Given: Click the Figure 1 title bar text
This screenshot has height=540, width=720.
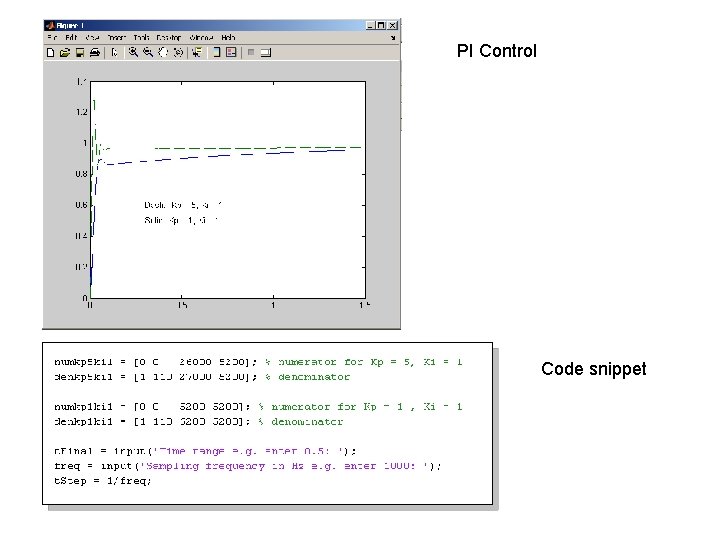Looking at the screenshot, I should (70, 25).
